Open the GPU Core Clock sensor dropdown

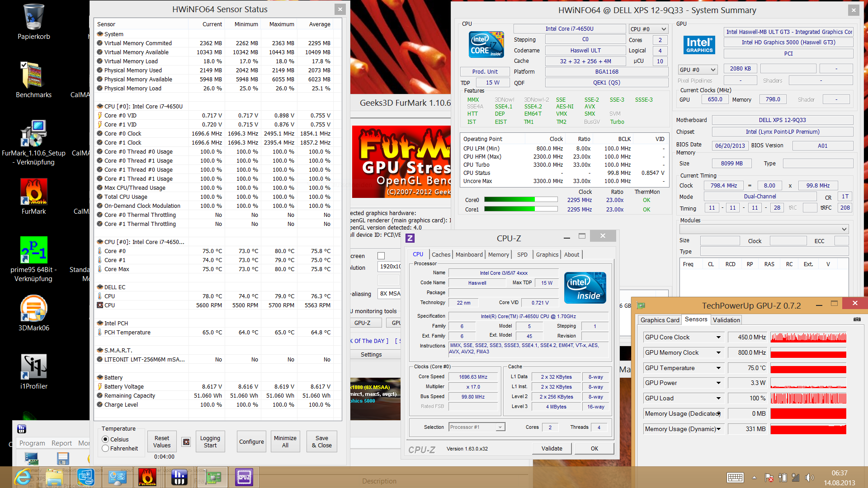tap(718, 338)
